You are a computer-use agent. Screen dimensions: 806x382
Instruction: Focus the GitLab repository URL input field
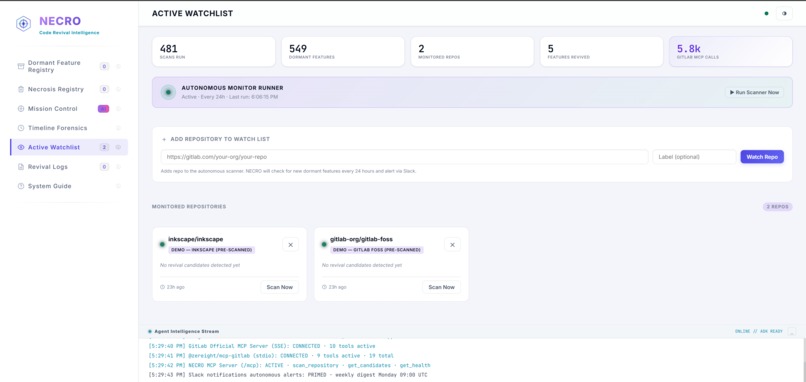point(405,157)
